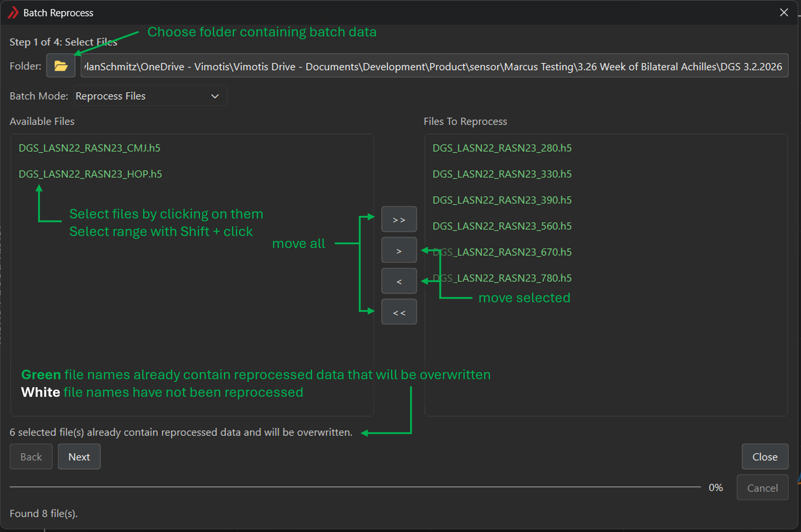
Task: Click the progress bar at 0%
Action: [x=355, y=487]
